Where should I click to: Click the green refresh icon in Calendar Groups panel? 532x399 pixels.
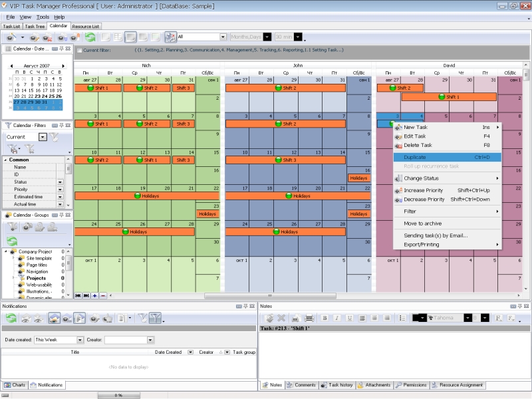point(12,241)
